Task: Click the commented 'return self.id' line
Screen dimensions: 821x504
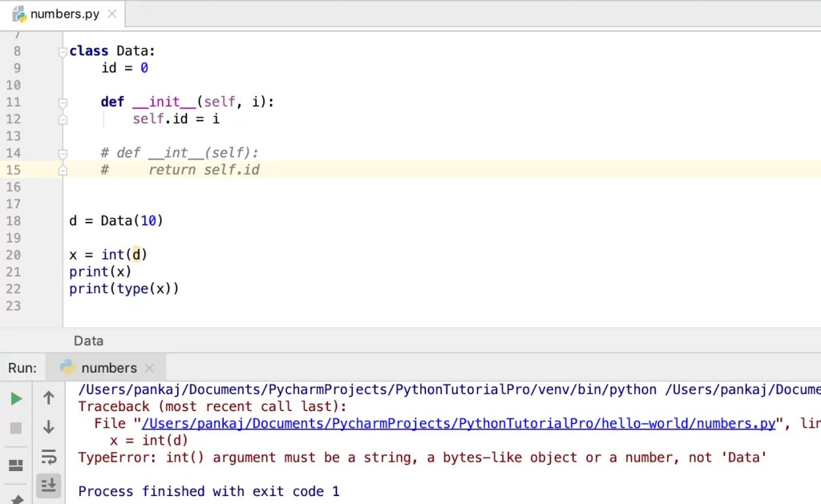Action: point(180,170)
